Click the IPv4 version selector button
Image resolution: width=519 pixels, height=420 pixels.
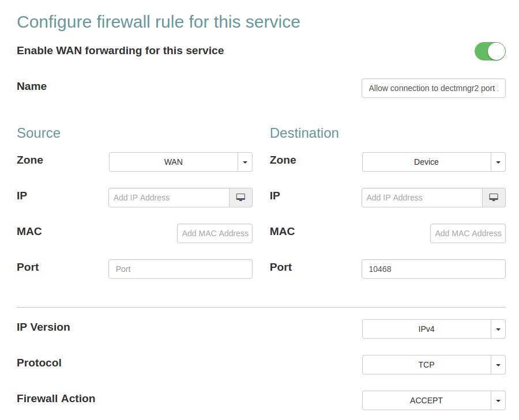coord(426,330)
